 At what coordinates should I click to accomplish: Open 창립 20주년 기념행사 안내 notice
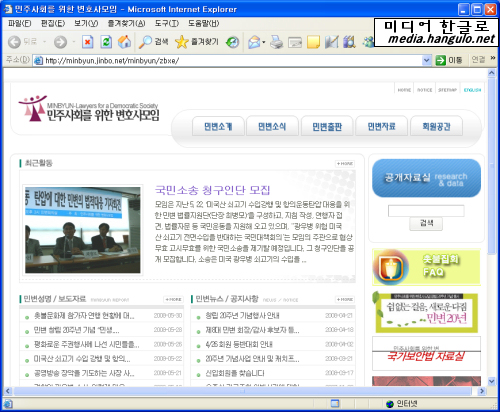click(x=242, y=316)
